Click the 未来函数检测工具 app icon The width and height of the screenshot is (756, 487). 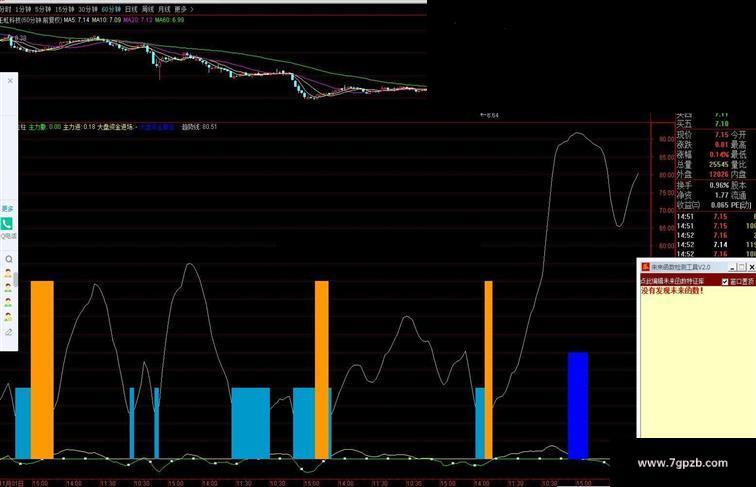645,267
